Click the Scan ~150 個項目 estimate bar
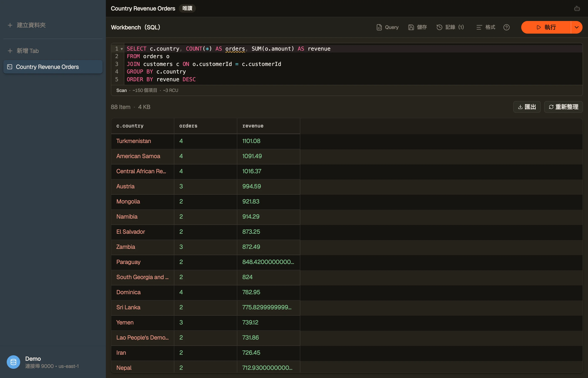Screen dimensions: 588x378 point(347,90)
